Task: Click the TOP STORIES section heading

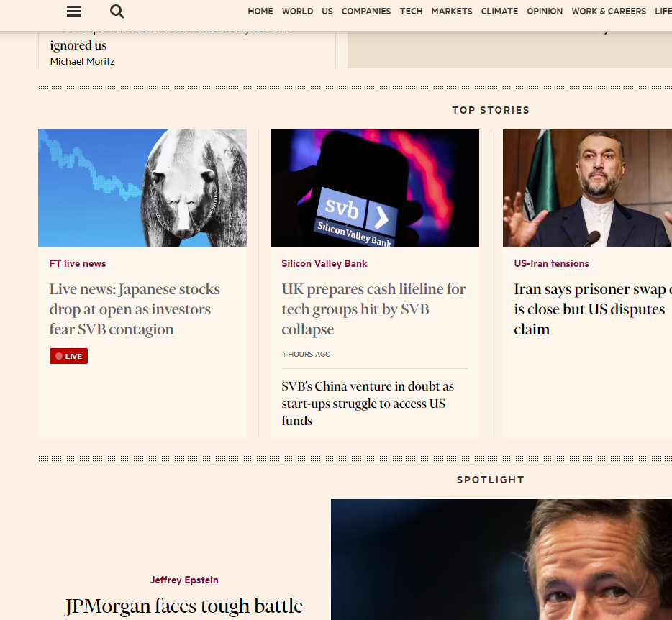Action: 491,110
